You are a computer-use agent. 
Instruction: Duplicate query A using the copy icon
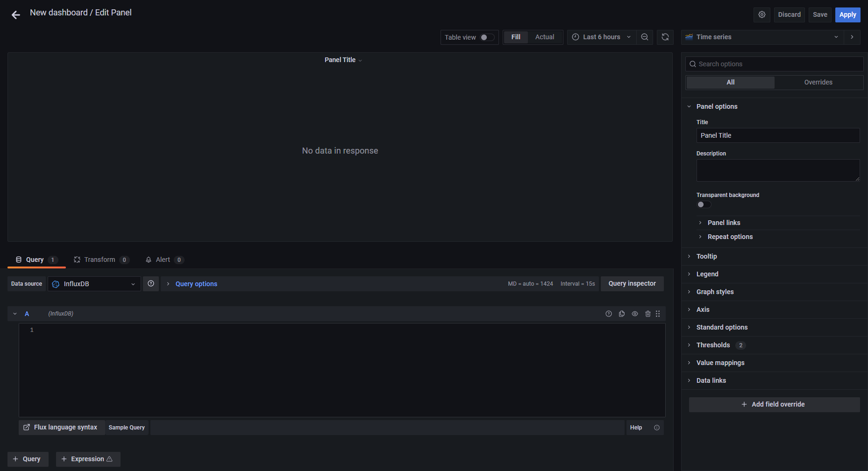click(622, 313)
